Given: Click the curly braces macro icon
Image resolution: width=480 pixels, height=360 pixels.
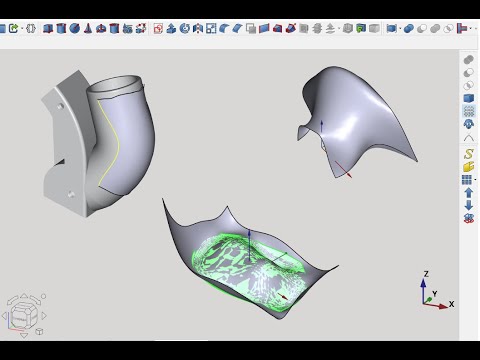Looking at the screenshot, I should [31, 28].
